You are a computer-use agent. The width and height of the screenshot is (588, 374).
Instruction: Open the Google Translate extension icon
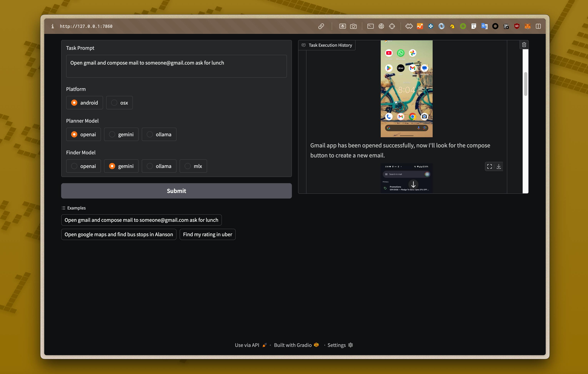(x=484, y=26)
